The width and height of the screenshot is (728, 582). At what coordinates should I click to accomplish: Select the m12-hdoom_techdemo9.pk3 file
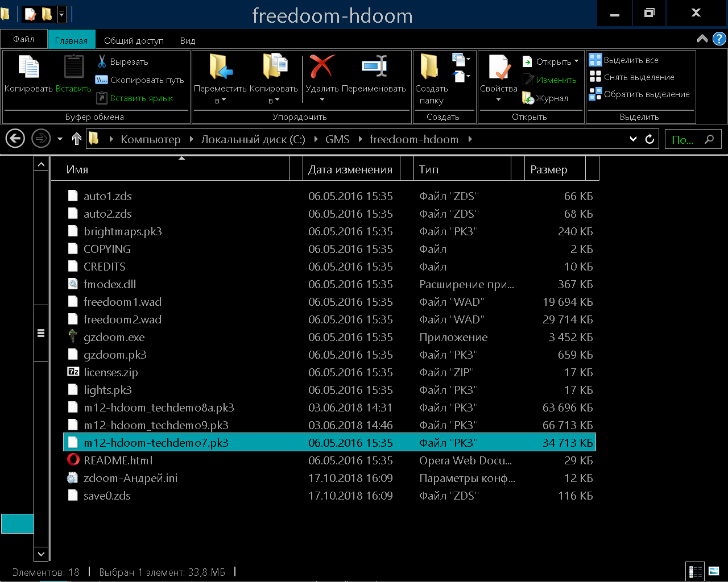(x=329, y=425)
